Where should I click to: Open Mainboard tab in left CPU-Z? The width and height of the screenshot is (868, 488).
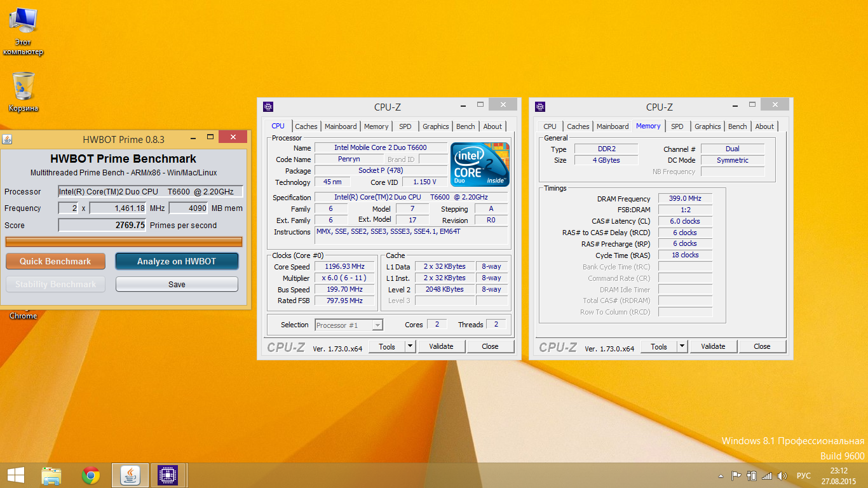coord(341,126)
